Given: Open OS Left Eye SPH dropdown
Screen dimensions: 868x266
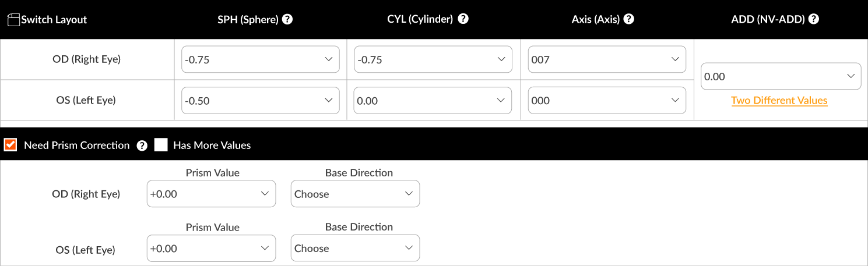Looking at the screenshot, I should tap(261, 101).
